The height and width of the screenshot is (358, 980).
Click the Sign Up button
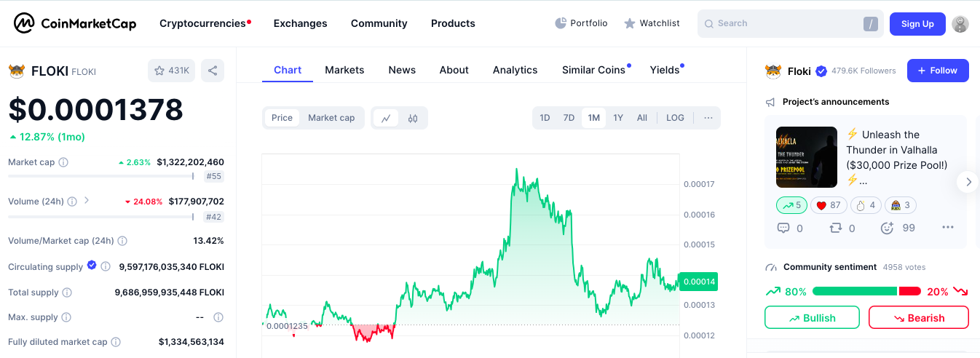tap(917, 24)
